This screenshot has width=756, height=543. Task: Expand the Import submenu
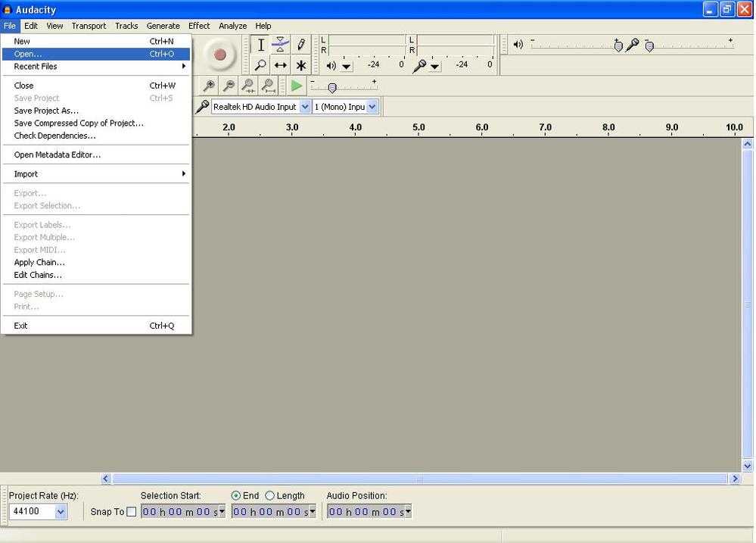[x=96, y=173]
